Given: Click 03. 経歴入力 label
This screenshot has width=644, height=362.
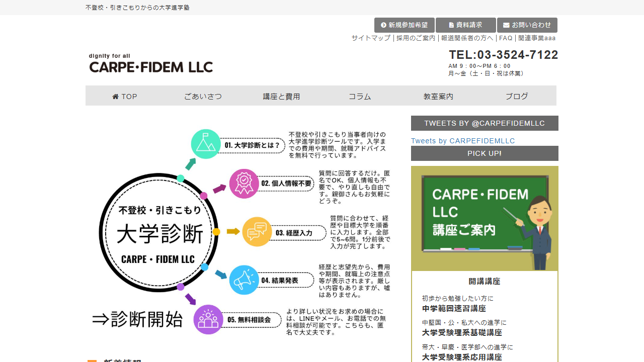Looking at the screenshot, I should coord(294,233).
